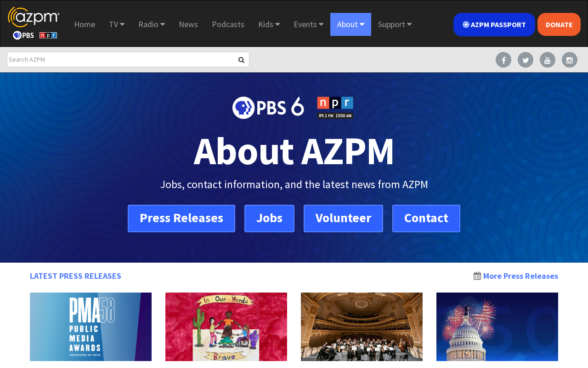Open the News section
The height and width of the screenshot is (368, 588).
[x=188, y=24]
